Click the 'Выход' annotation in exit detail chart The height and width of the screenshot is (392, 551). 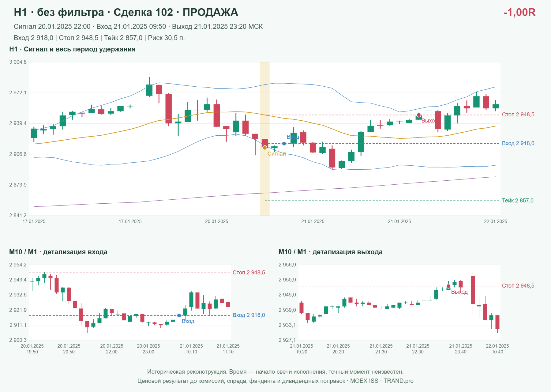pos(459,292)
